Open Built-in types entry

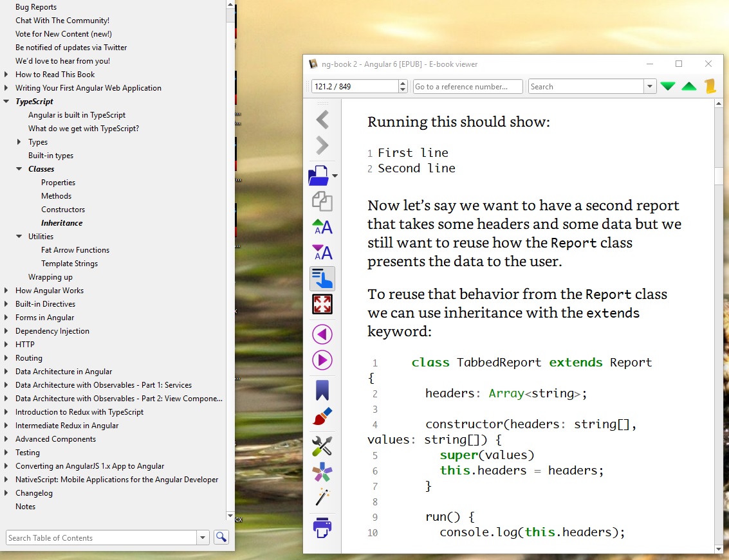click(51, 155)
